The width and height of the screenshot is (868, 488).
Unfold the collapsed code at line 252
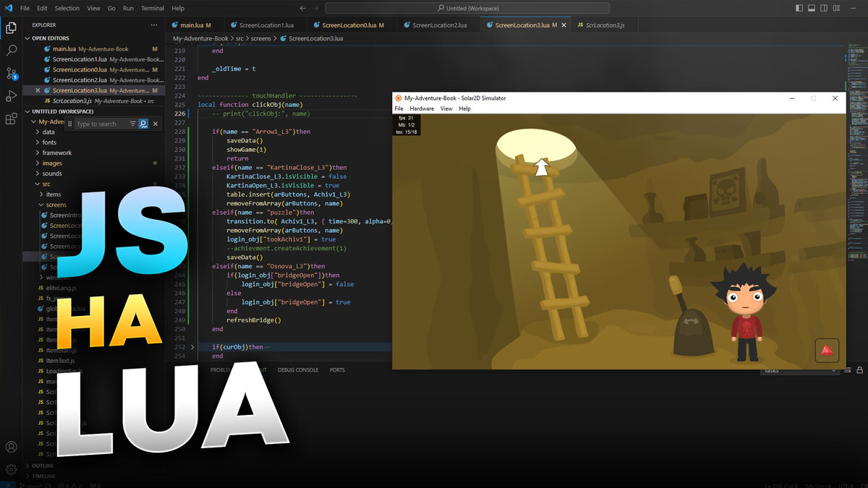point(192,347)
